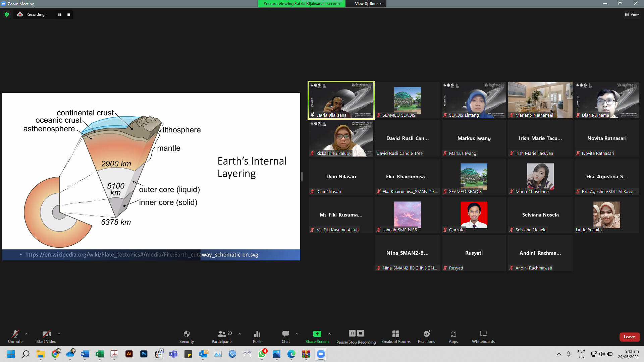Open the Wikipedia plate tectonics link
644x362 pixels.
(142, 255)
